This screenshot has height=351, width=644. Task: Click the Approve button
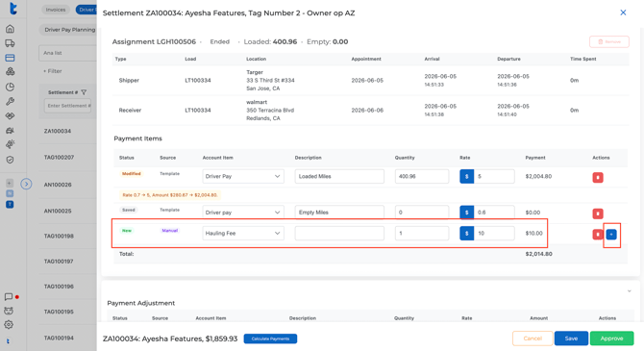611,338
